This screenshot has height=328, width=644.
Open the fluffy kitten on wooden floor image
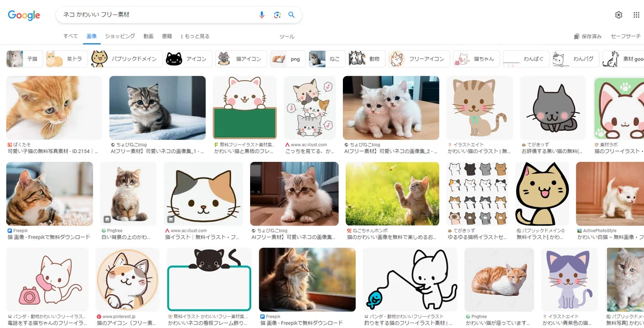pyautogui.click(x=294, y=193)
